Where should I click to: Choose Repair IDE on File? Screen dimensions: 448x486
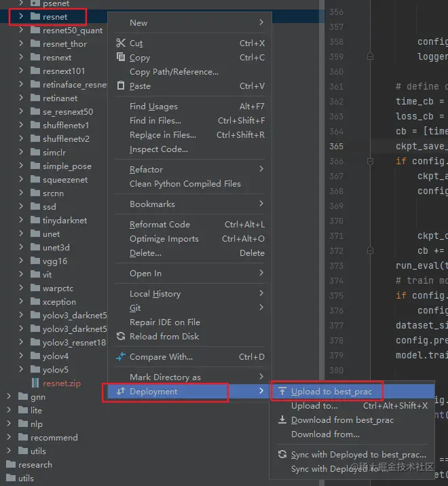point(189,322)
